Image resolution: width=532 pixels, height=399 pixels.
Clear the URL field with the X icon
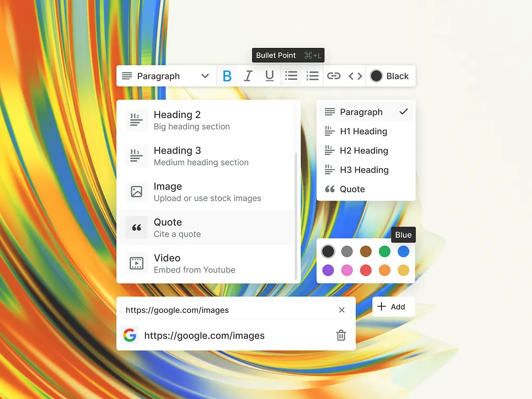342,310
